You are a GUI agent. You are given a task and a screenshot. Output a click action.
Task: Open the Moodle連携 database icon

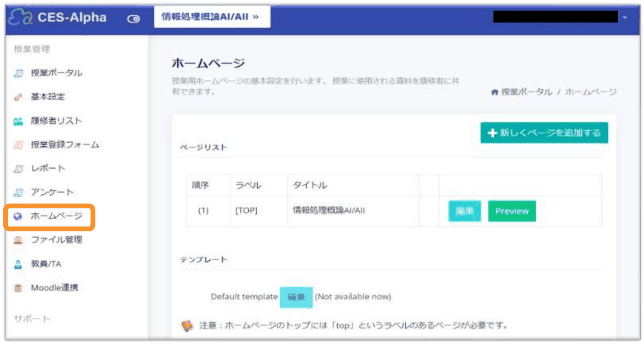pos(18,288)
